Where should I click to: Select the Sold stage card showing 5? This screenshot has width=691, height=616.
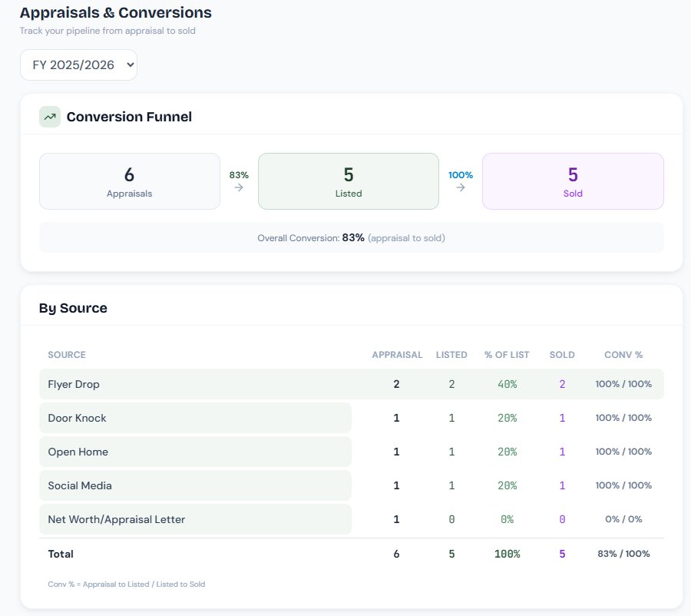point(573,181)
